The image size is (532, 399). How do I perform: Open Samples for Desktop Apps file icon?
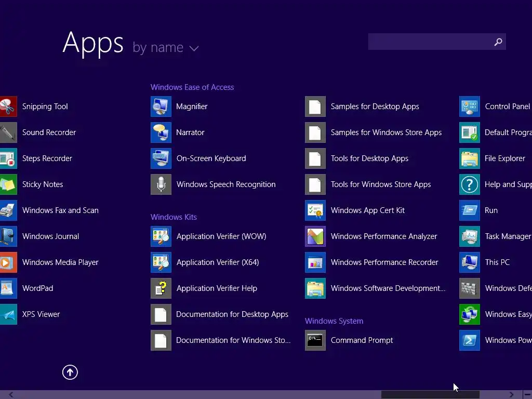point(315,107)
